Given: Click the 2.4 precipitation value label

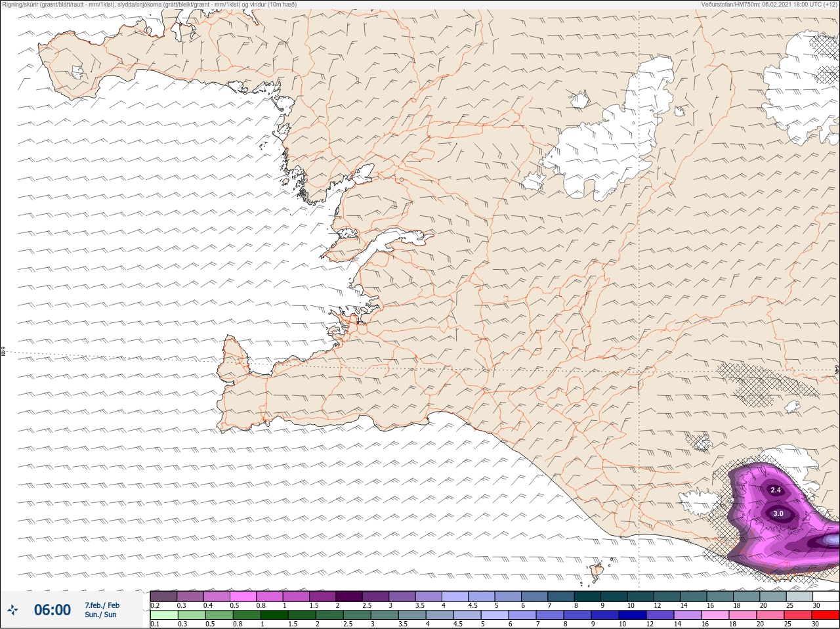Looking at the screenshot, I should pos(776,490).
